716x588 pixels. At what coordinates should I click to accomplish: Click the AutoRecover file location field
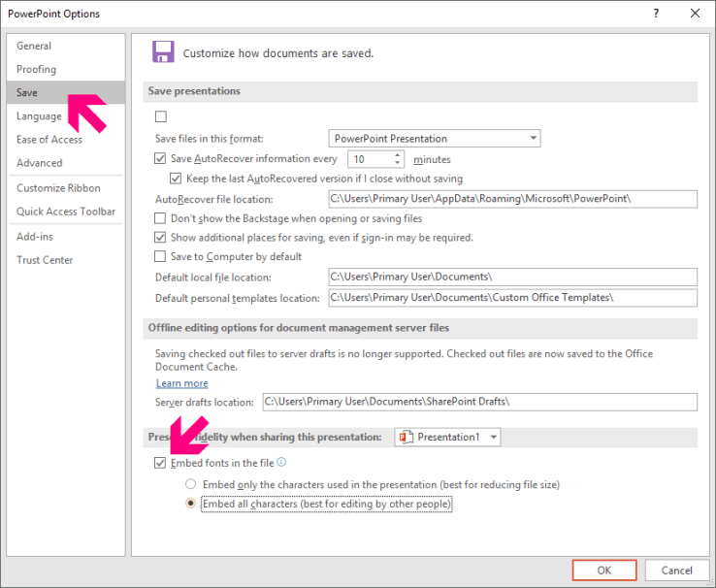coord(512,199)
